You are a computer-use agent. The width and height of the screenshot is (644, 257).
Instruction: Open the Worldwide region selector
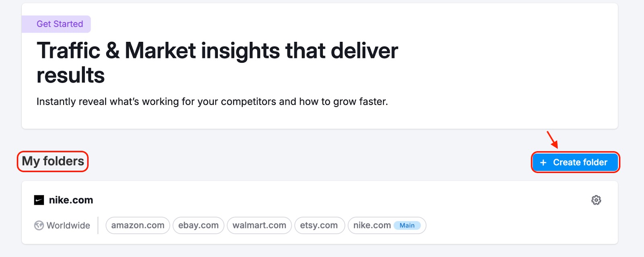62,225
